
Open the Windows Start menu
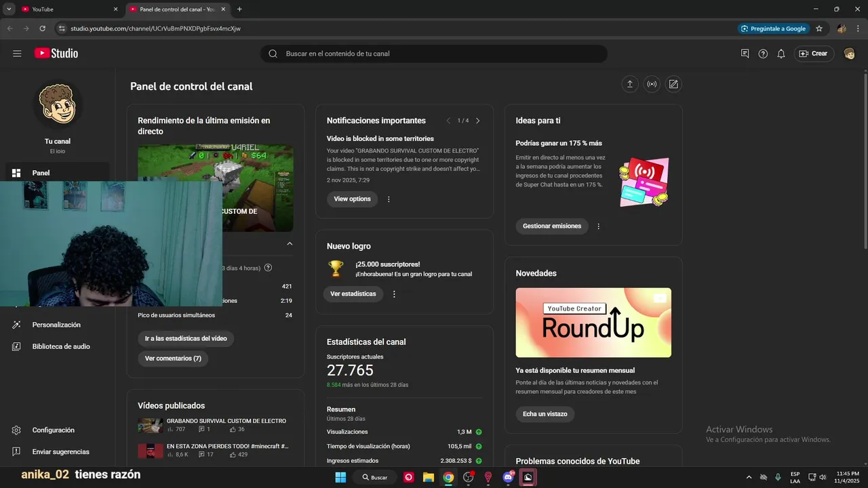[340, 477]
